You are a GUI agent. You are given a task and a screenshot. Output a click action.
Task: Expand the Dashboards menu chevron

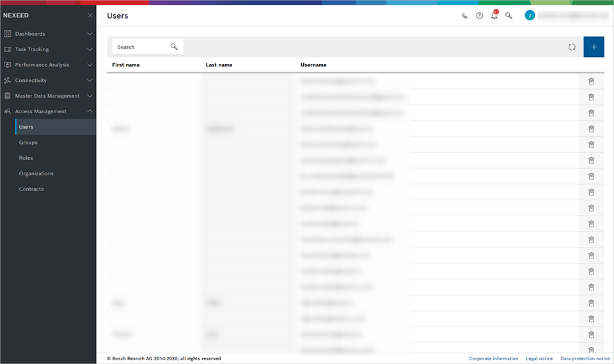[x=90, y=34]
